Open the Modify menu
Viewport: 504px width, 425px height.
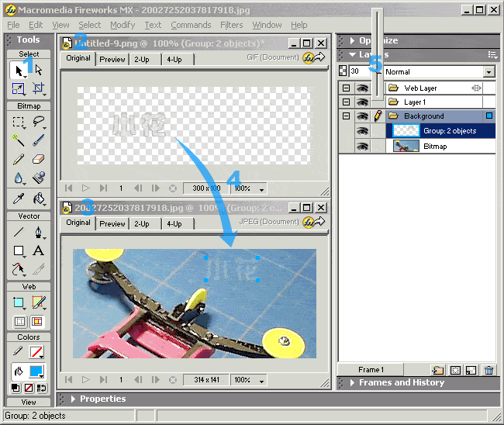123,25
